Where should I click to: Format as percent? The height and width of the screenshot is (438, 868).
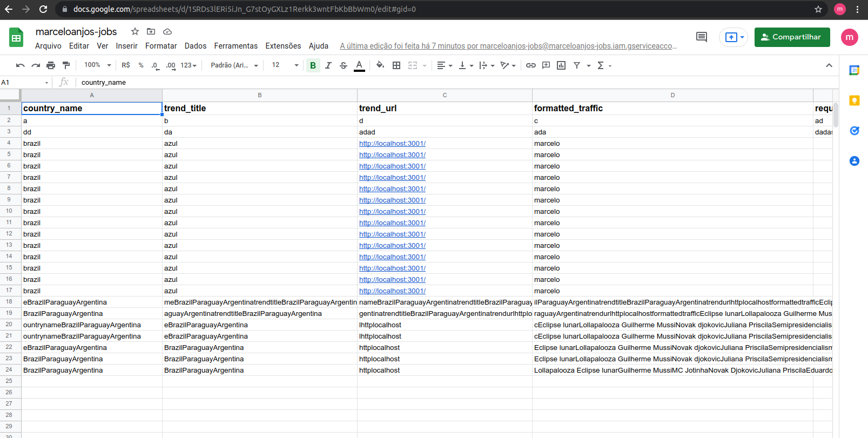[x=141, y=65]
